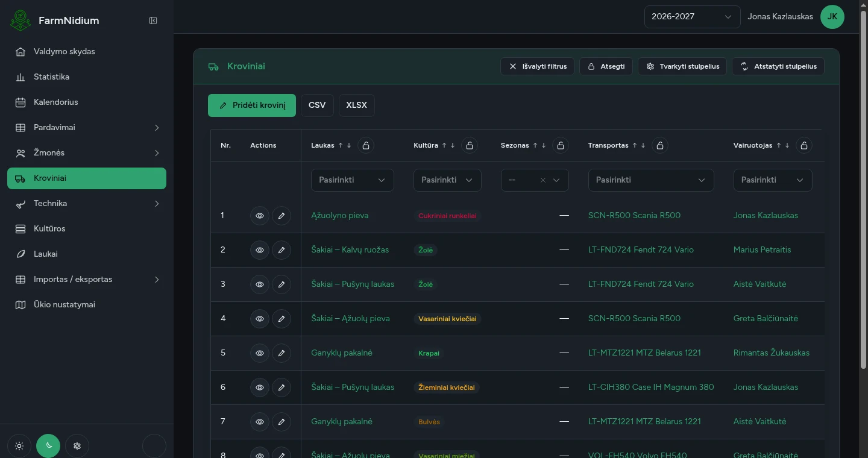The image size is (868, 458).
Task: Sort Vairuotojas column ascending
Action: [779, 145]
